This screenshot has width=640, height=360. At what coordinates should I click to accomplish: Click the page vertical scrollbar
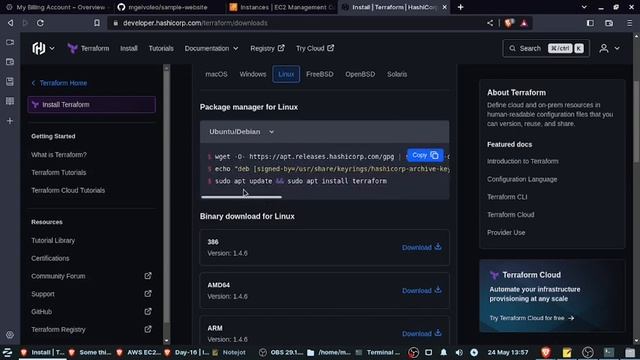point(636,122)
